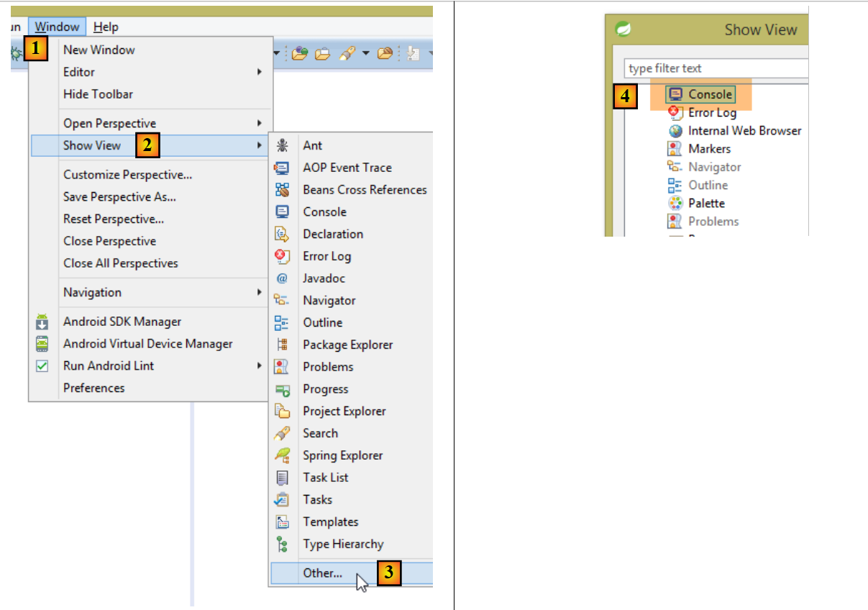Click the Beans Cross References icon
The height and width of the screenshot is (610, 868).
(282, 190)
